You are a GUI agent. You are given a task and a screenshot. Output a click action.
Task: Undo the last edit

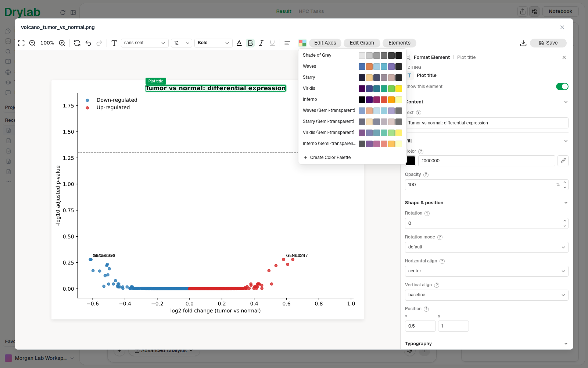click(x=88, y=43)
